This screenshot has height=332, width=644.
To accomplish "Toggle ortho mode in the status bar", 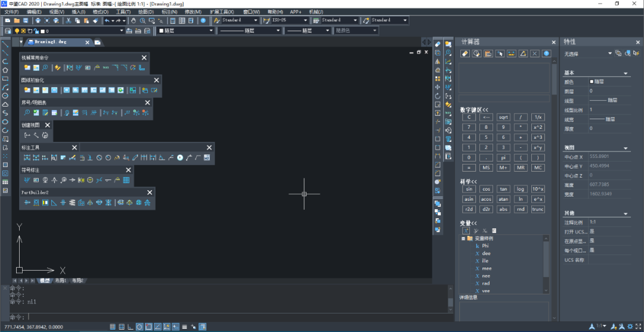I will click(x=130, y=327).
